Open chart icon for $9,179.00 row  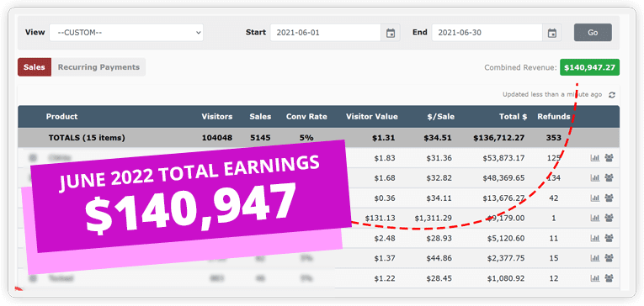[x=594, y=219]
